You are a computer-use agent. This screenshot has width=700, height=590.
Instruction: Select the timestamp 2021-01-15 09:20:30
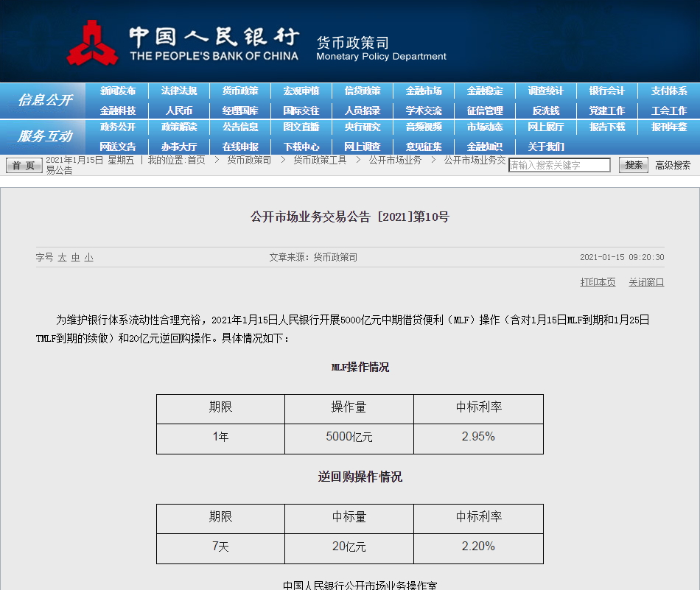click(622, 258)
